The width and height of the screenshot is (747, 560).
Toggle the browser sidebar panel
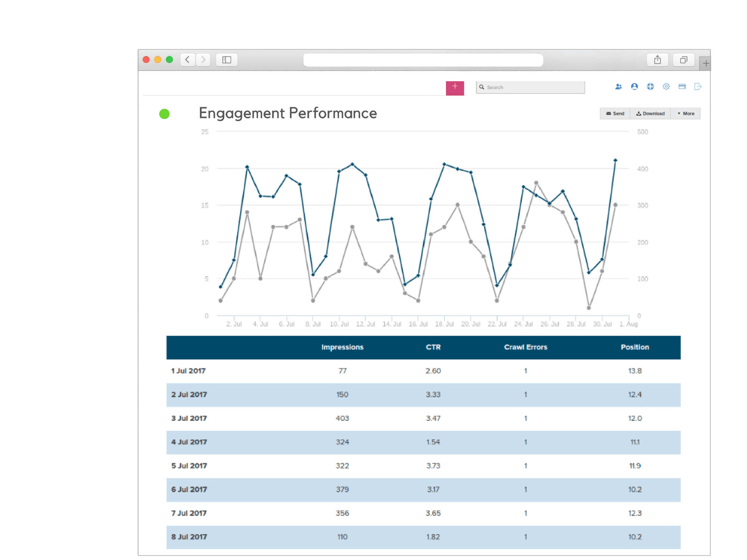coord(227,59)
